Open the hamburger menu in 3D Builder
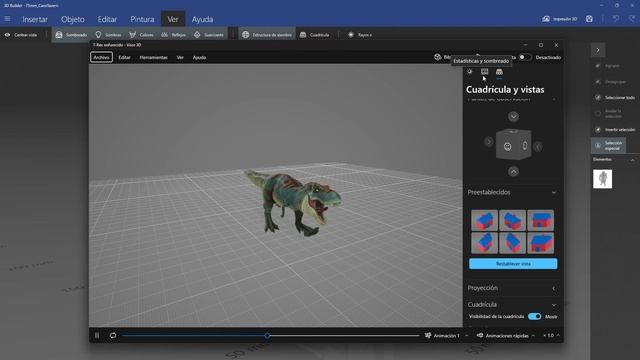 (7, 19)
